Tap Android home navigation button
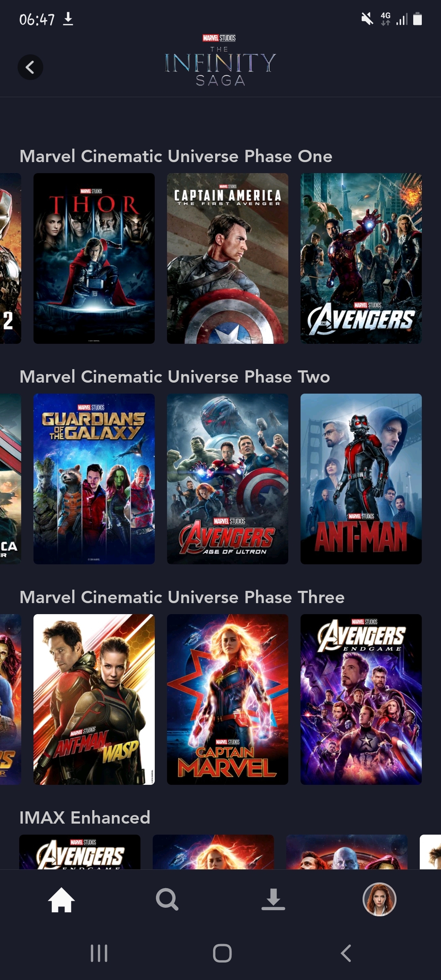Image resolution: width=441 pixels, height=980 pixels. point(222,953)
